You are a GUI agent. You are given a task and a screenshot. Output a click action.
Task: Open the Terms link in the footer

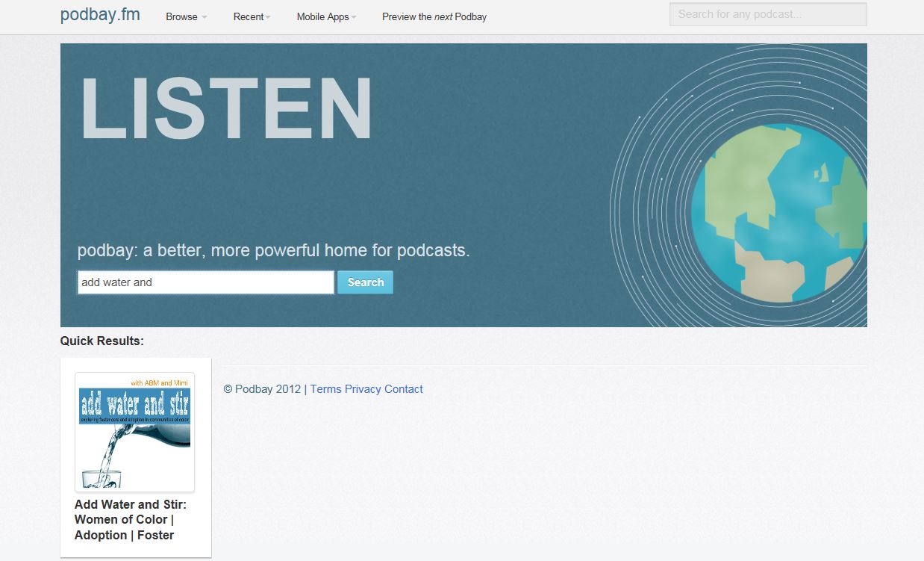point(325,389)
